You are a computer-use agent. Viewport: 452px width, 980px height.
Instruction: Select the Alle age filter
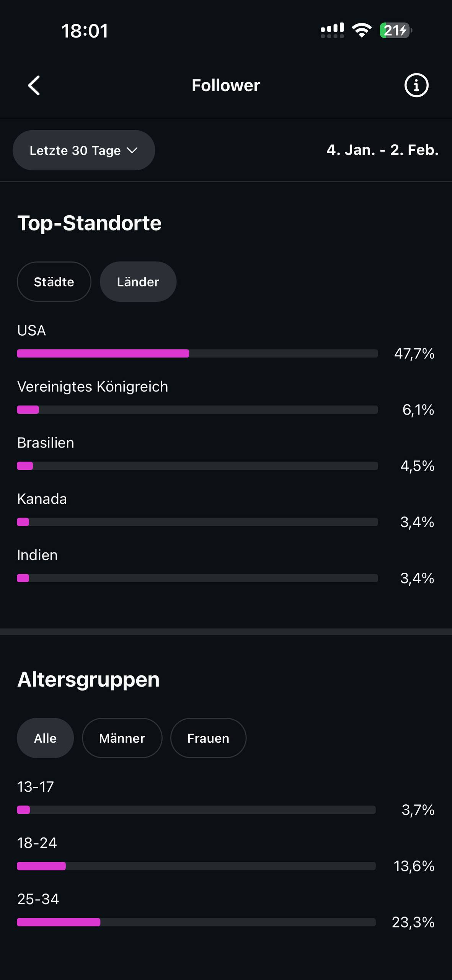[x=45, y=738]
